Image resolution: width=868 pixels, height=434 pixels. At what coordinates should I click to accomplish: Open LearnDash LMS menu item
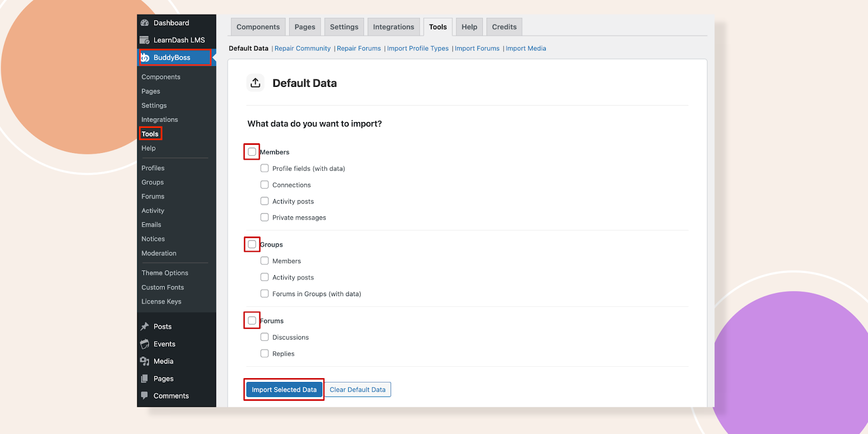coord(176,40)
